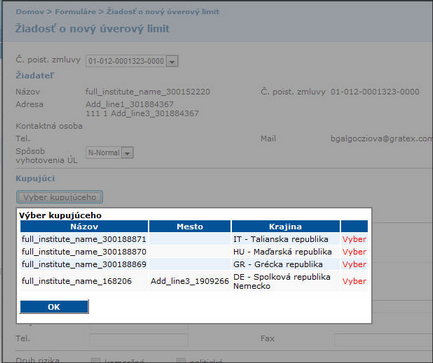Choose Vyber for HU - Maďarská republika

(354, 252)
